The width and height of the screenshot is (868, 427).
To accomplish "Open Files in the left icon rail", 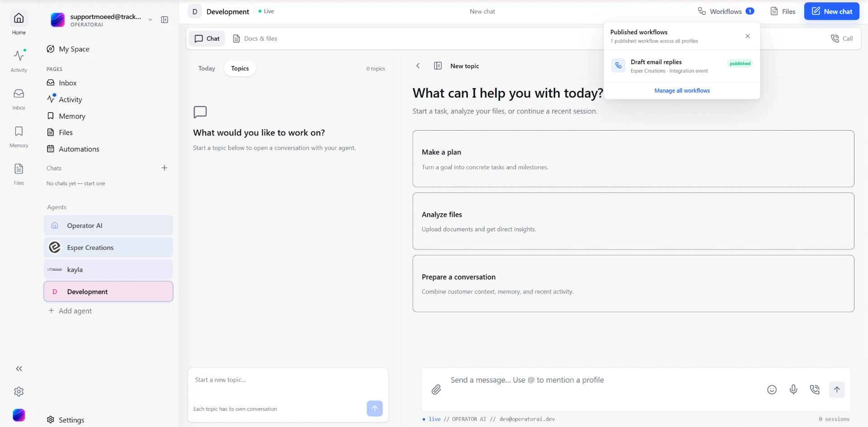I will [x=19, y=174].
